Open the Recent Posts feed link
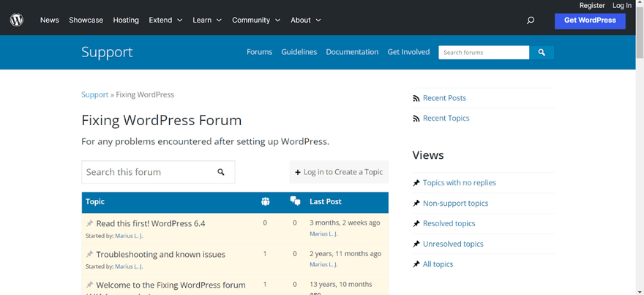The height and width of the screenshot is (295, 644). coord(444,98)
